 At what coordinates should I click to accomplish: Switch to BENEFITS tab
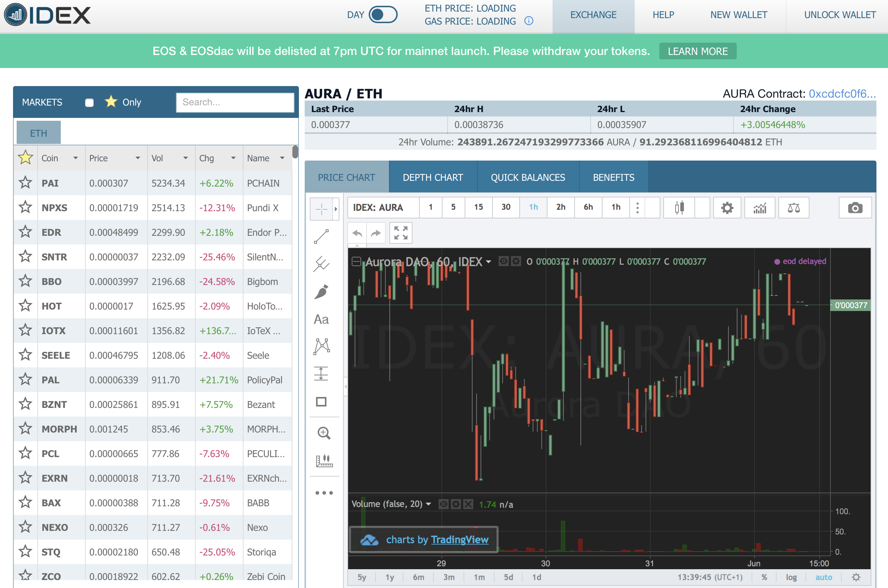coord(613,177)
